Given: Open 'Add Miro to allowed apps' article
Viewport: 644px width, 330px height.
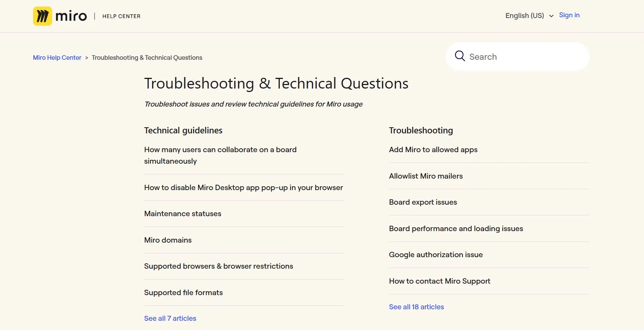Looking at the screenshot, I should click(433, 149).
